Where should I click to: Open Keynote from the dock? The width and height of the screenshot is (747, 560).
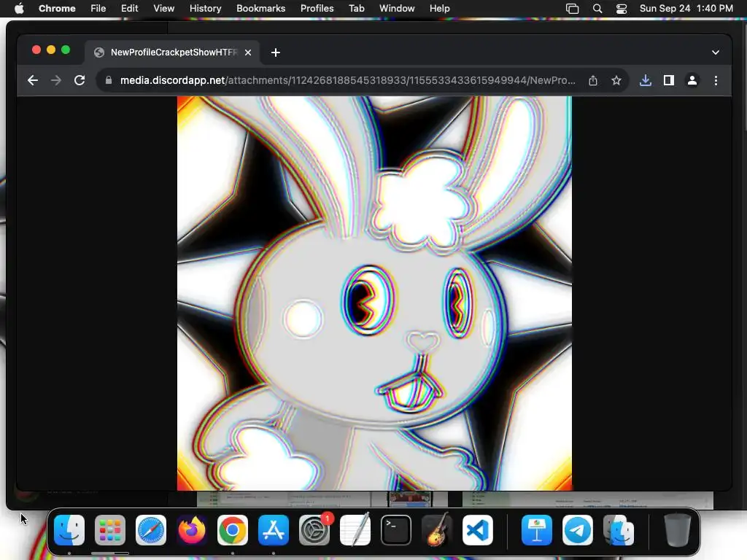(537, 530)
